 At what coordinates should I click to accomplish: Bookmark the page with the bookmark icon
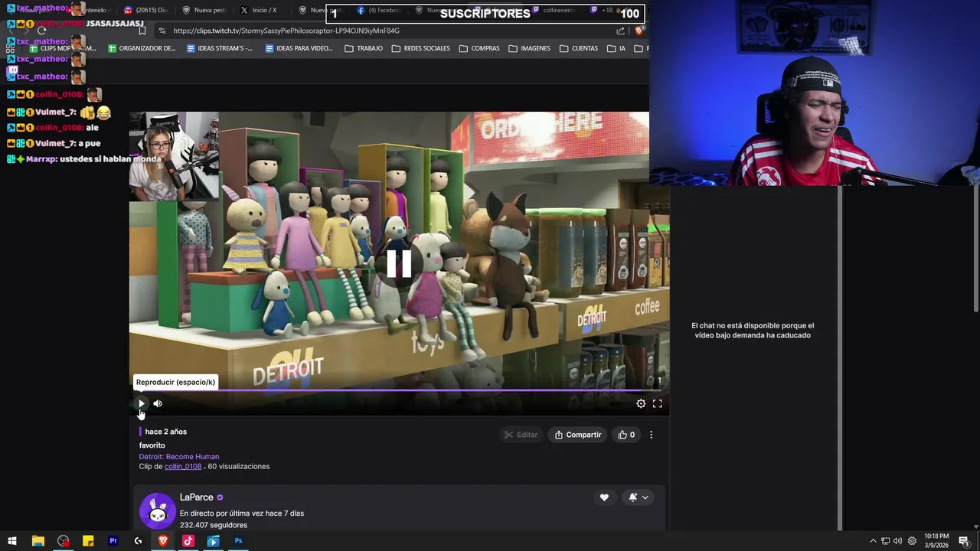click(x=142, y=31)
